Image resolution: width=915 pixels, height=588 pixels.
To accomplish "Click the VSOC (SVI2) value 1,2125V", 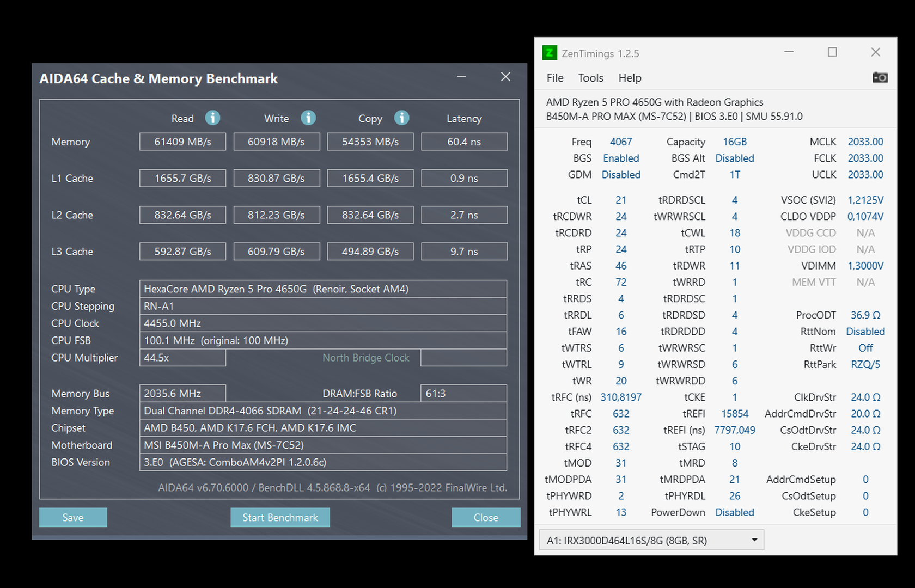I will pyautogui.click(x=865, y=200).
